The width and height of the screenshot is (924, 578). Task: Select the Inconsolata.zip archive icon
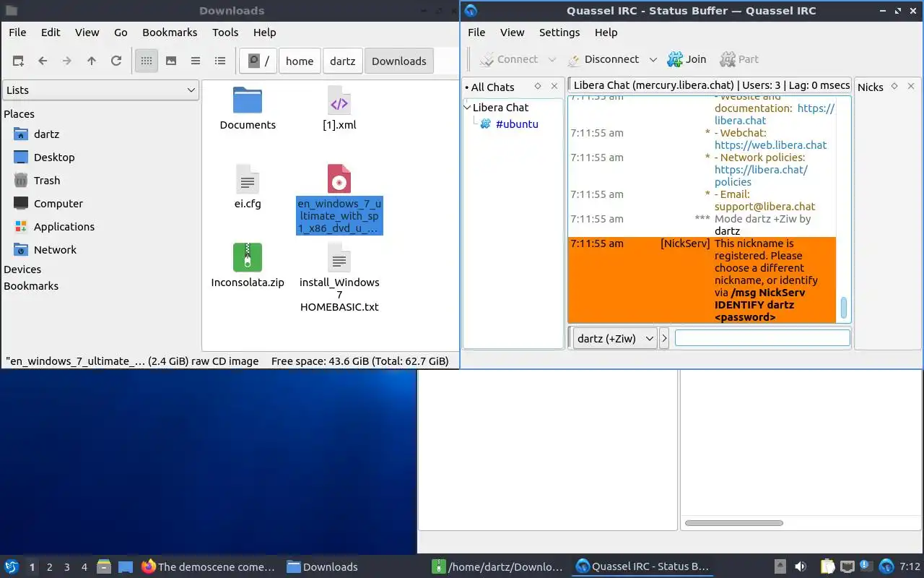click(248, 258)
